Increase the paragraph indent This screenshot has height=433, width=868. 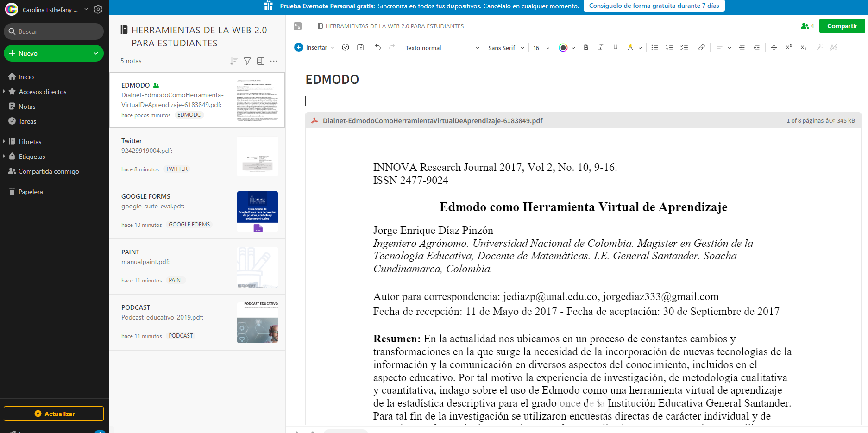(742, 47)
